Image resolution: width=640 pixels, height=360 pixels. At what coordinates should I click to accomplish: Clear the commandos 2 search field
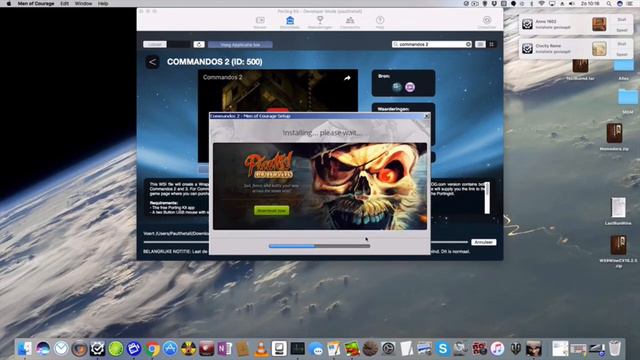468,44
